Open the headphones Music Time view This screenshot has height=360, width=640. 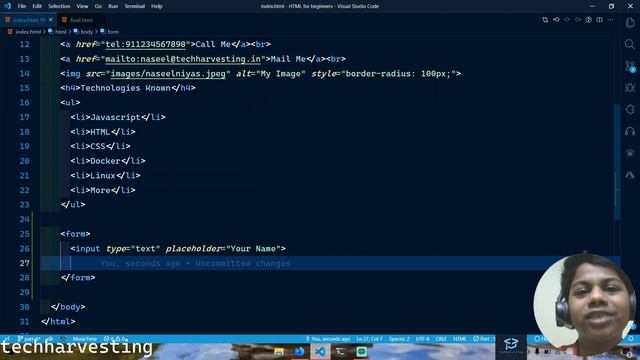point(630,131)
